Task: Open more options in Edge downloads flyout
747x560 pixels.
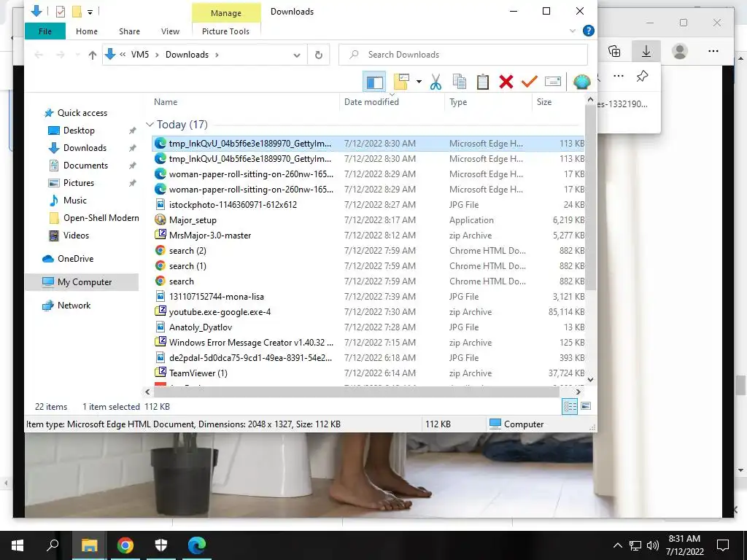Action: (619, 76)
